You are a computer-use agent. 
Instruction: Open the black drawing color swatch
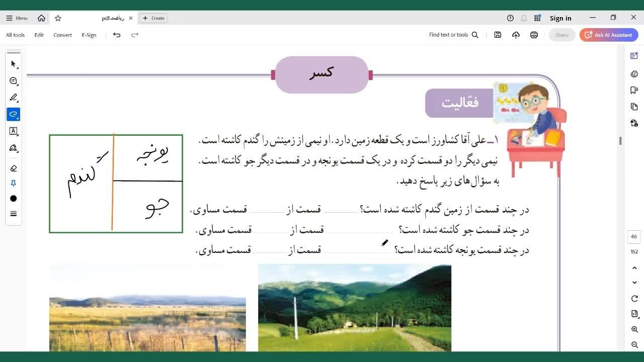pyautogui.click(x=14, y=199)
